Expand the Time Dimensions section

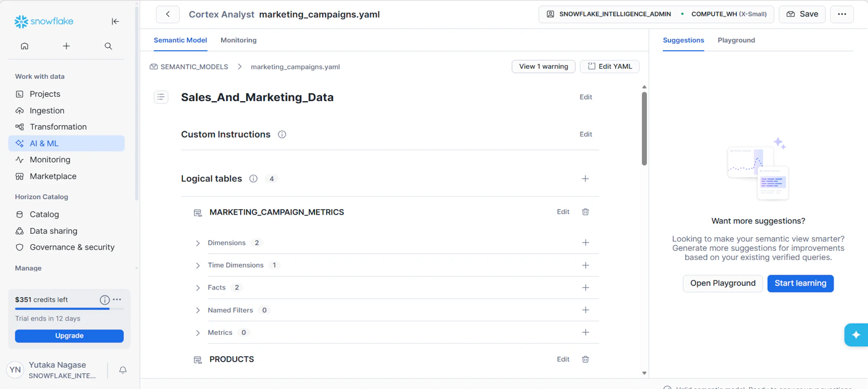[x=198, y=266]
